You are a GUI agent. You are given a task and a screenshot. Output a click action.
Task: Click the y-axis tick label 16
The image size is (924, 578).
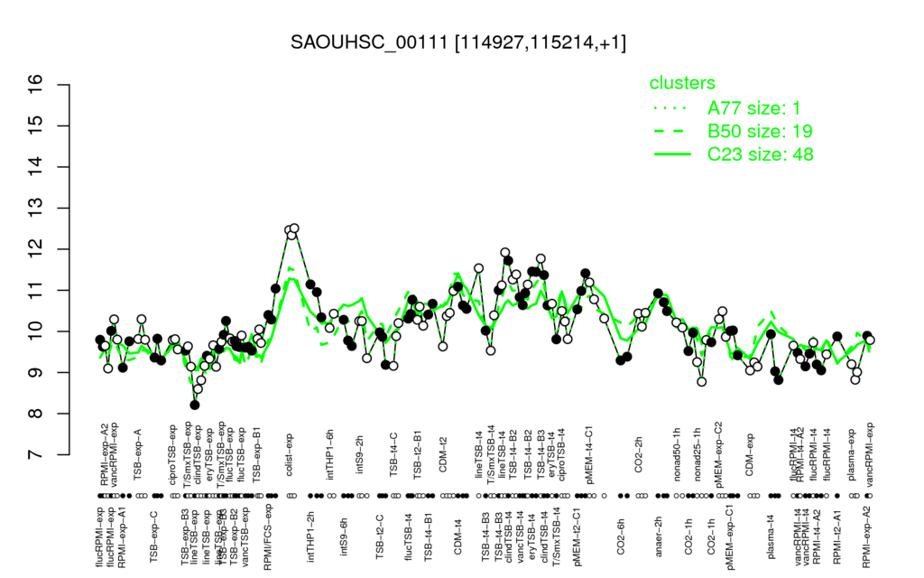pos(35,85)
